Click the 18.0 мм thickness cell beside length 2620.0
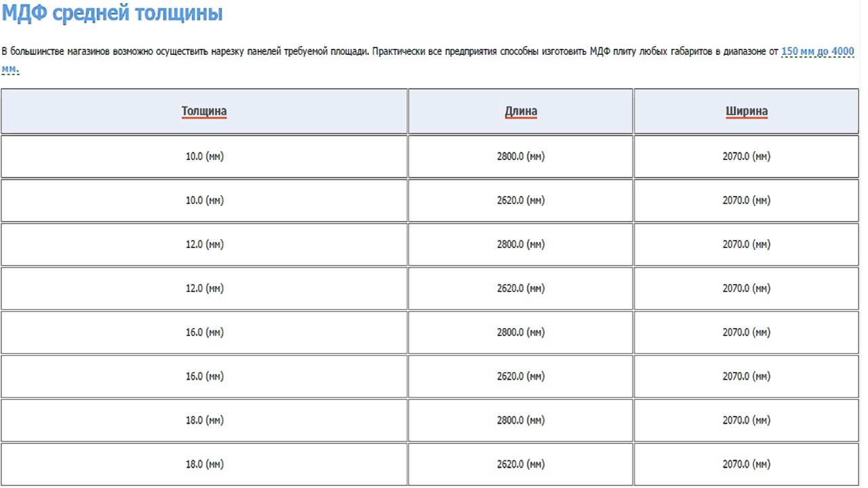This screenshot has height=488, width=868. 204,465
